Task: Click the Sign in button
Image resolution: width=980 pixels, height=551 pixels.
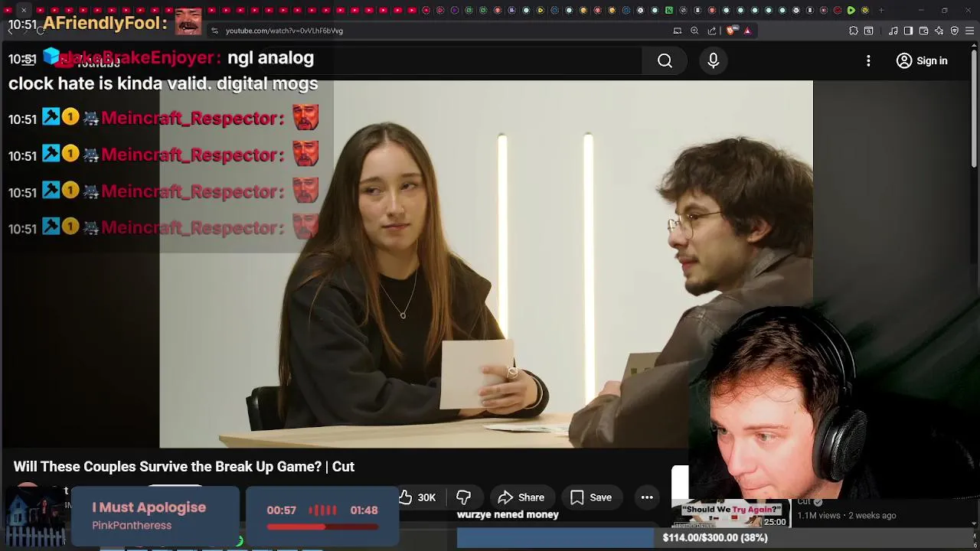Action: 922,60
